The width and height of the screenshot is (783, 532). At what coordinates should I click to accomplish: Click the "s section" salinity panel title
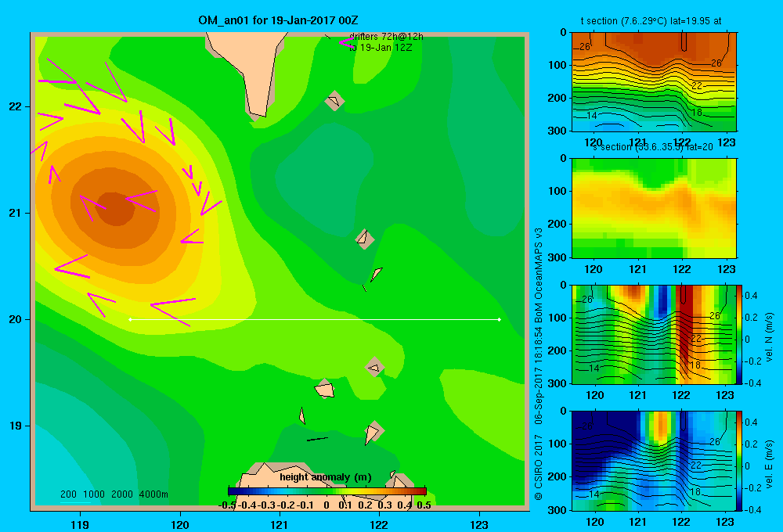652,147
